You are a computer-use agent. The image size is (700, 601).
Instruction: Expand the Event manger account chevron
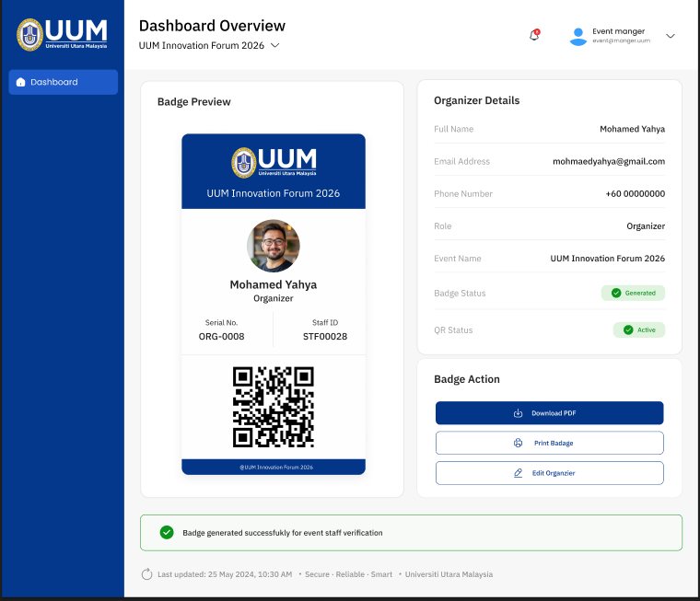coord(671,36)
